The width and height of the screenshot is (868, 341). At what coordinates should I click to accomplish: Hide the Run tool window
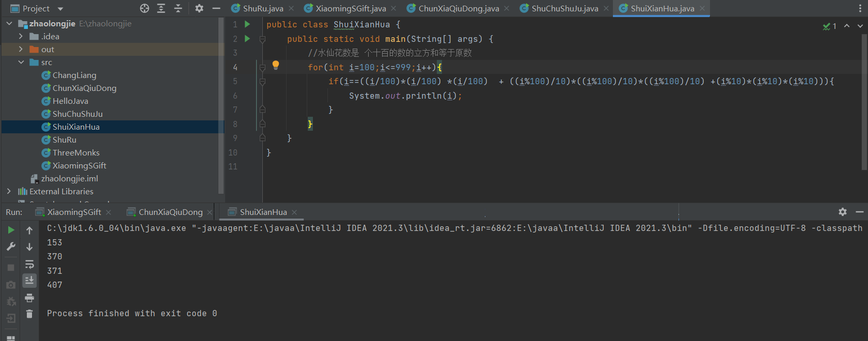(860, 212)
